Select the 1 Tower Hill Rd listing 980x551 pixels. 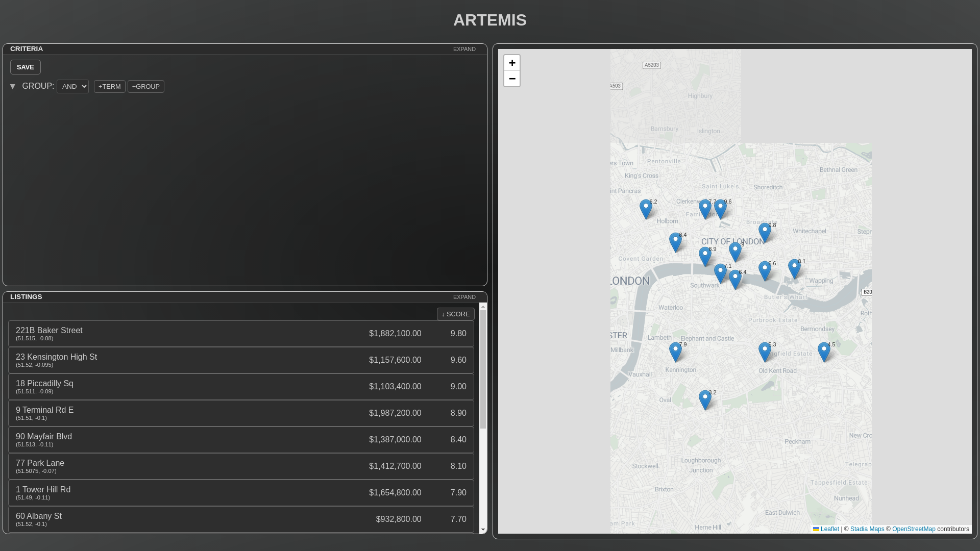(241, 493)
